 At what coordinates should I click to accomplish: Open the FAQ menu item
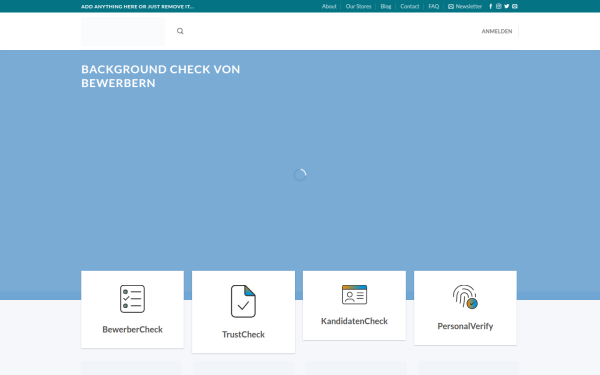pos(434,7)
